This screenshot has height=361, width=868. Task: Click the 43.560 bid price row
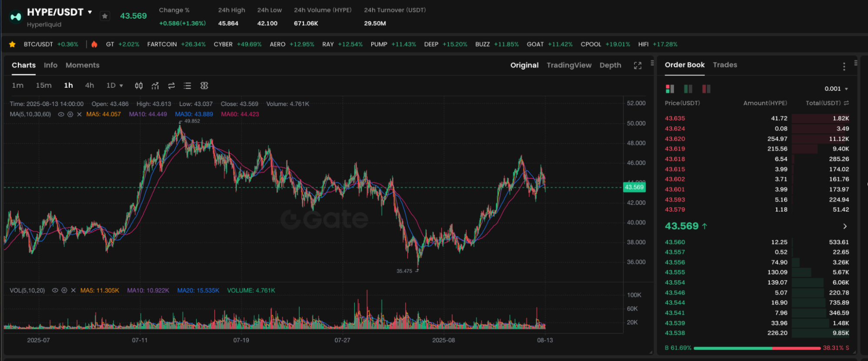click(756, 242)
